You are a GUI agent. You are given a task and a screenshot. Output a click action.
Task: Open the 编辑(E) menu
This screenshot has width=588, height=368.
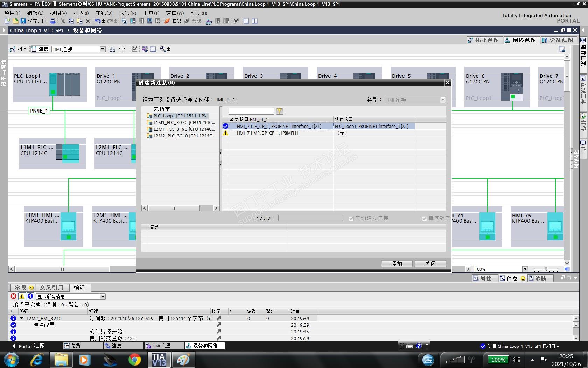(x=35, y=13)
